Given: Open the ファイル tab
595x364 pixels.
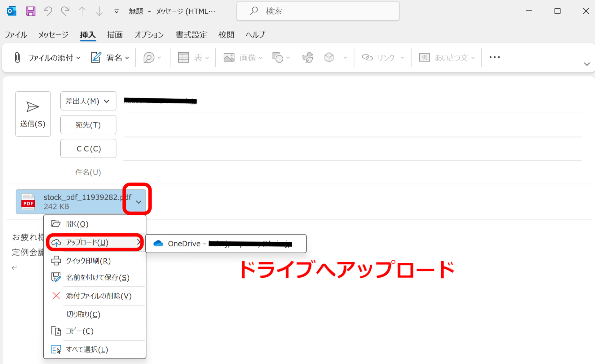Looking at the screenshot, I should coord(15,35).
